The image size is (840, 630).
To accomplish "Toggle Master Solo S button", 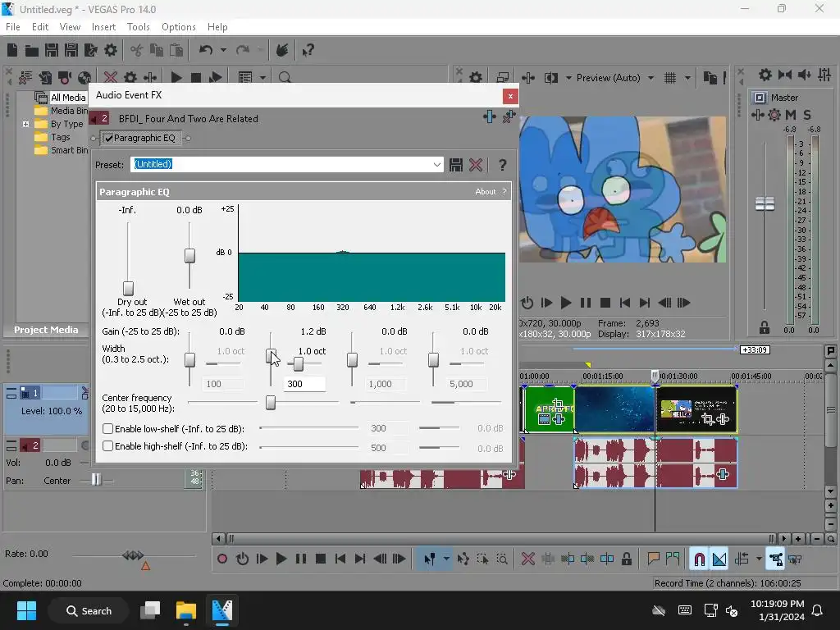I will click(x=807, y=115).
